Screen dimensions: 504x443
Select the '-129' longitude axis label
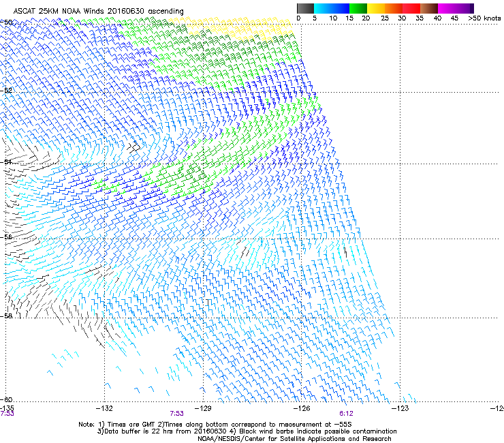[203, 408]
